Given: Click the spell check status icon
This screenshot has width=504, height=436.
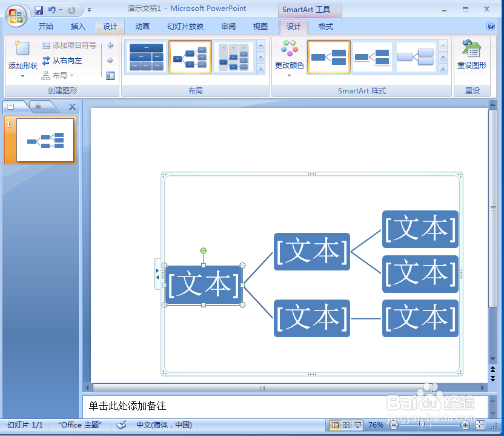Looking at the screenshot, I should 121,425.
